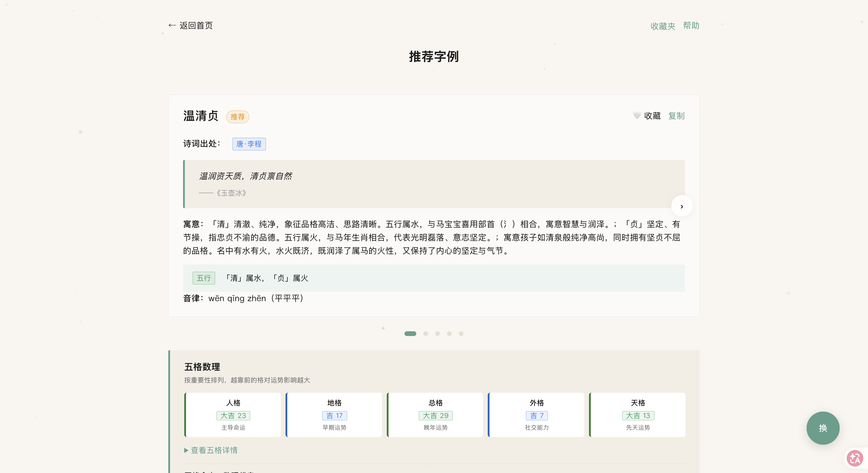The height and width of the screenshot is (473, 868).
Task: Copy the name with 复制
Action: [x=676, y=116]
